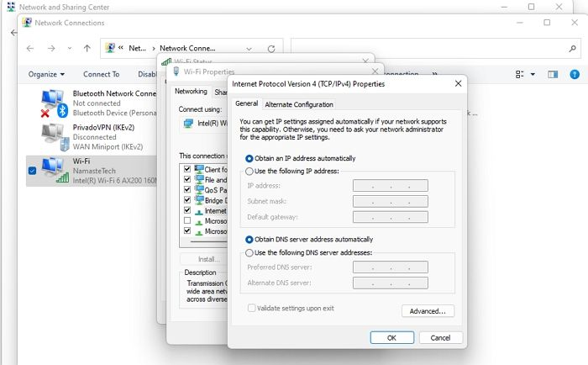Click the IP address input field
Image resolution: width=588 pixels, height=365 pixels.
tap(391, 186)
